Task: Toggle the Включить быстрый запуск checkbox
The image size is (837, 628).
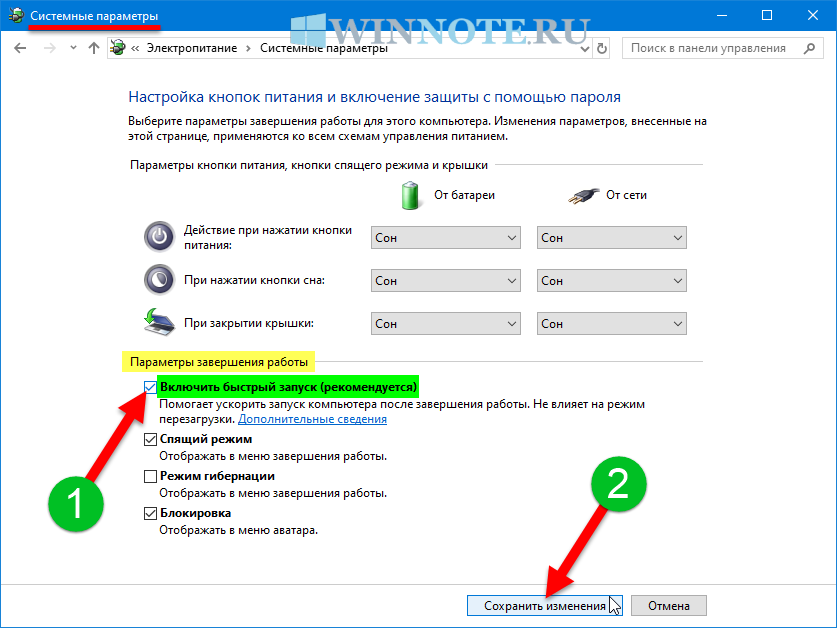Action: [x=150, y=387]
